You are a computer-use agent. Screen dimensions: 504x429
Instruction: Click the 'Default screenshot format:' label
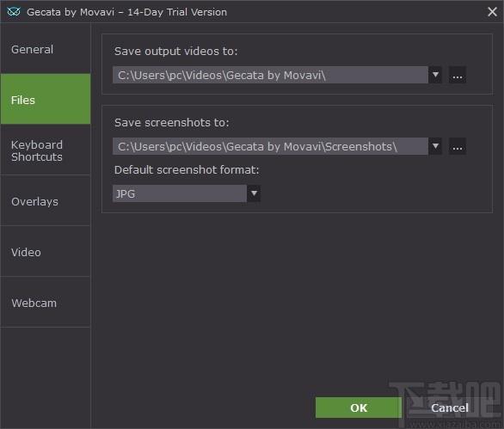click(187, 169)
